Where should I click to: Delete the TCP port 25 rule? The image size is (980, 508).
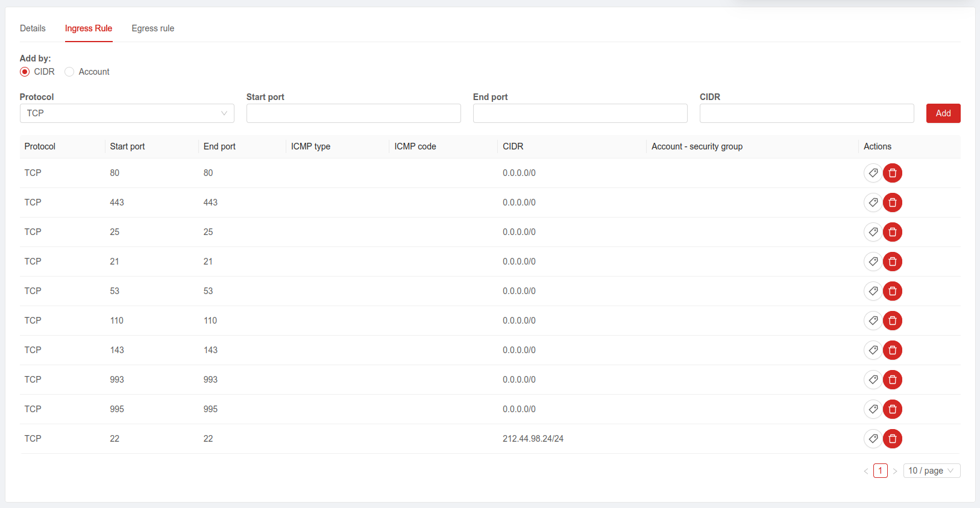892,232
